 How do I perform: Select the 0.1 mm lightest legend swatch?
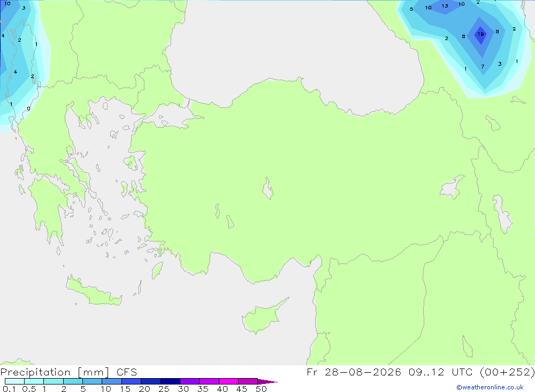coord(14,381)
